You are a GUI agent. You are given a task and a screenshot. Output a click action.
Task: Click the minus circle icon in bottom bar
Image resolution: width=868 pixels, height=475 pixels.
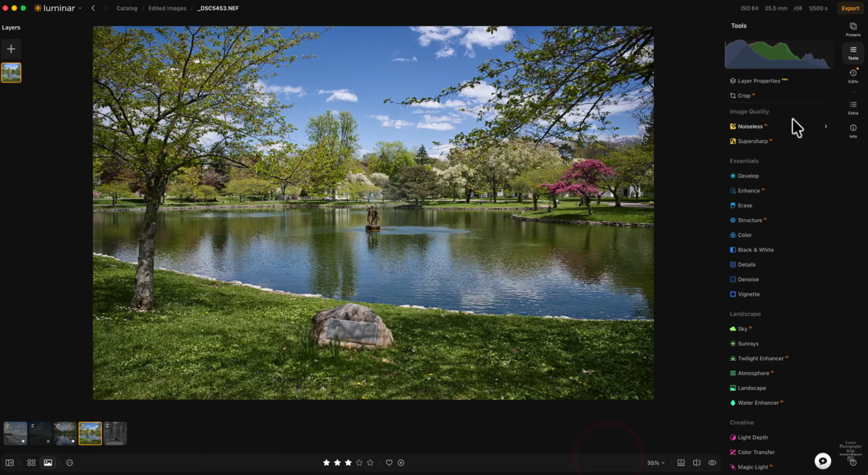(69, 463)
